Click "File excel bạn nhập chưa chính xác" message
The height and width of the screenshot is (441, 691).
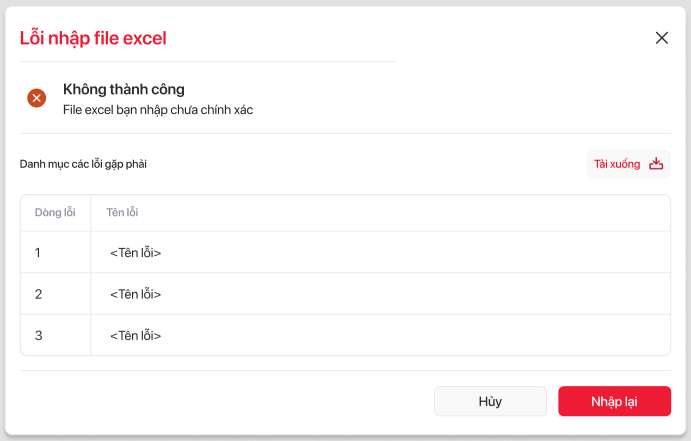coord(158,110)
